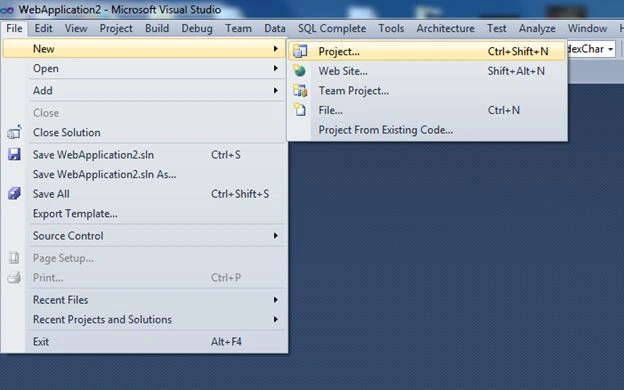Choose Close Solution menu entry
The height and width of the screenshot is (390, 624).
tap(144, 133)
